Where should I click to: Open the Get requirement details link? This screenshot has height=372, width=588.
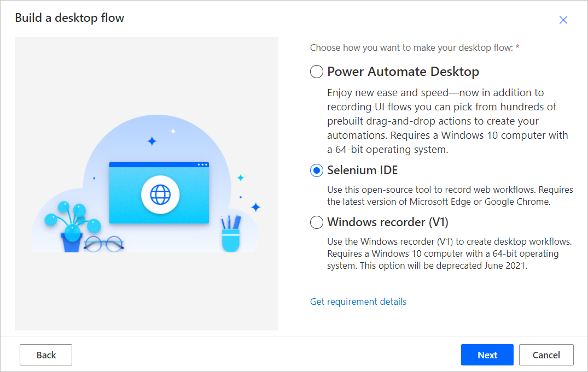coord(358,302)
